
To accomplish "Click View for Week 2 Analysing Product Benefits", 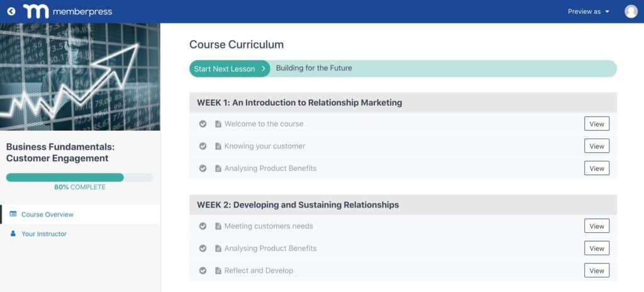I will coord(597,248).
